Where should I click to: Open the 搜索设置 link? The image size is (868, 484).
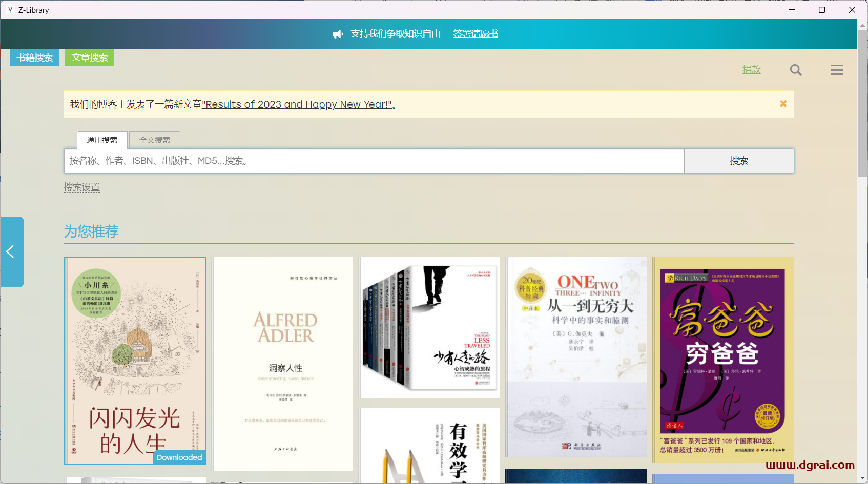(82, 187)
